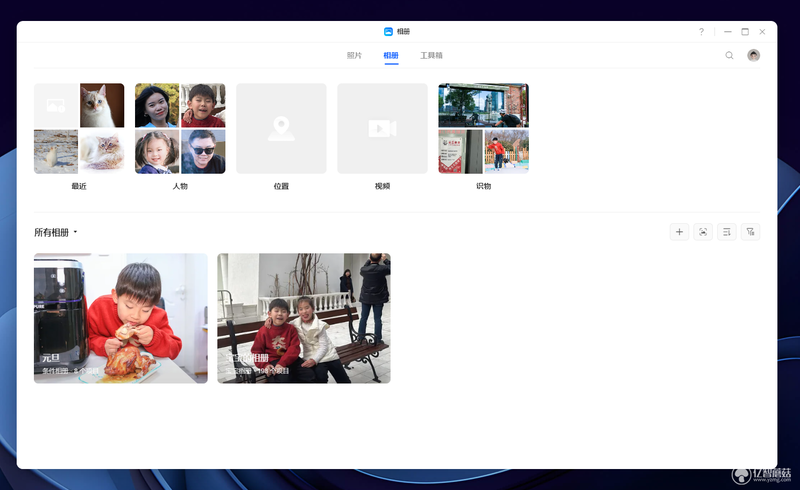The width and height of the screenshot is (800, 490).
Task: Open the 识物 object recognition album
Action: (x=484, y=129)
